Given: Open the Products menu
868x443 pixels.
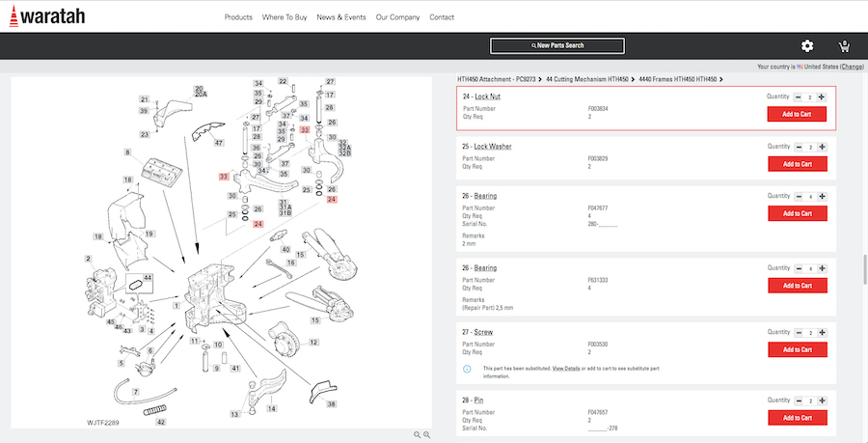Looking at the screenshot, I should click(x=238, y=17).
